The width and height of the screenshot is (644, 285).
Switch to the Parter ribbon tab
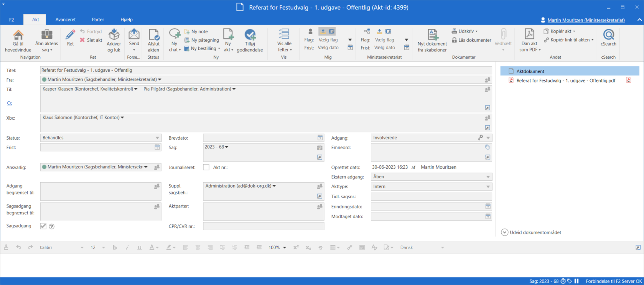98,20
